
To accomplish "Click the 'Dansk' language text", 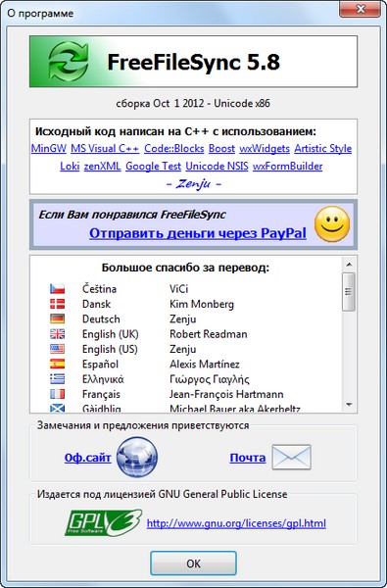I will click(x=96, y=304).
